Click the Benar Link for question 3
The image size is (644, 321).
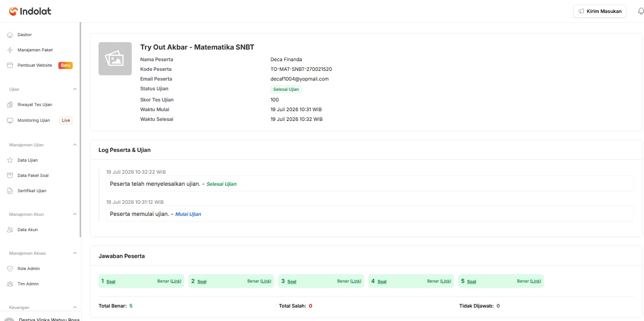[356, 281]
